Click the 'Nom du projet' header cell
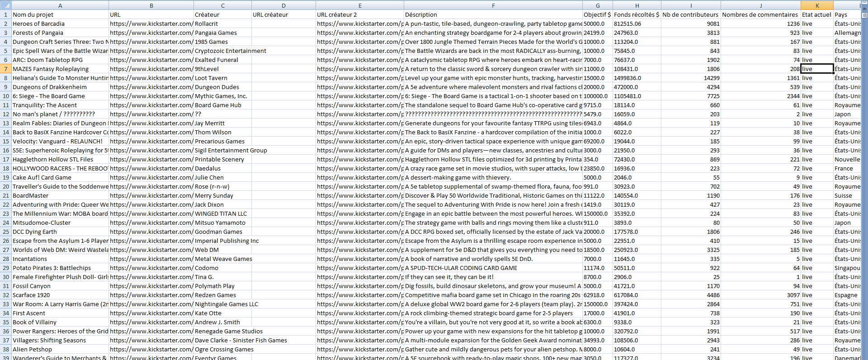 (x=60, y=14)
